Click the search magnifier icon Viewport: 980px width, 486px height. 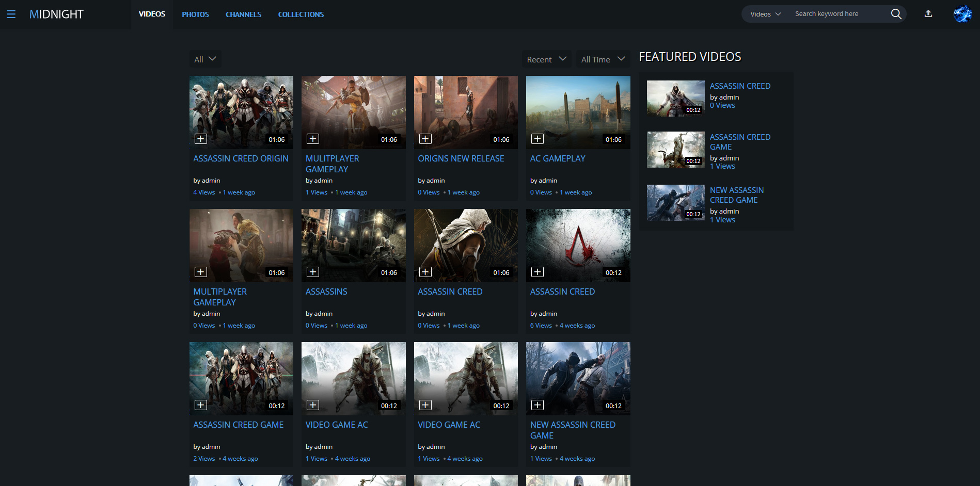pyautogui.click(x=896, y=14)
